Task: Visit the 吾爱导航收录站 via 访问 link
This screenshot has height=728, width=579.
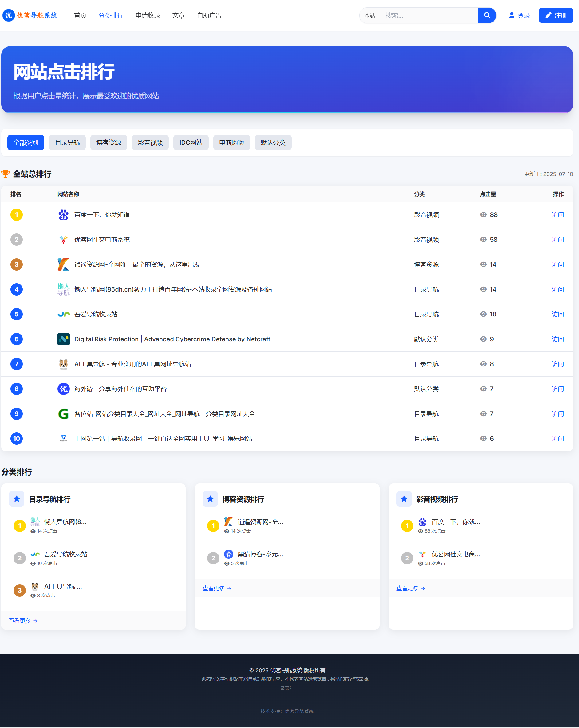Action: pos(557,314)
